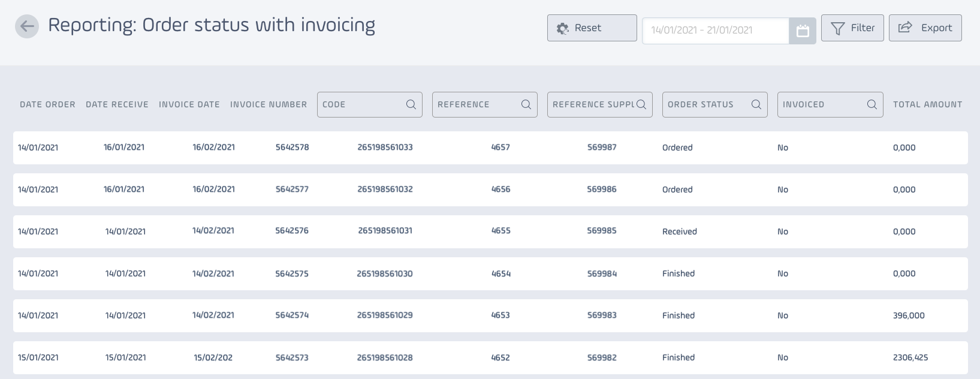Click supplier reference 569983
The image size is (980, 379).
tap(602, 315)
